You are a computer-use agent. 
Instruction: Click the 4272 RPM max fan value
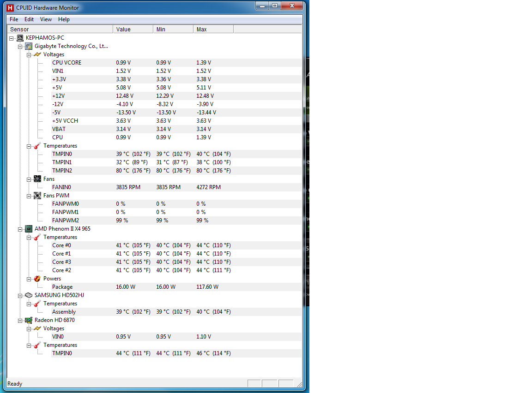tap(208, 187)
